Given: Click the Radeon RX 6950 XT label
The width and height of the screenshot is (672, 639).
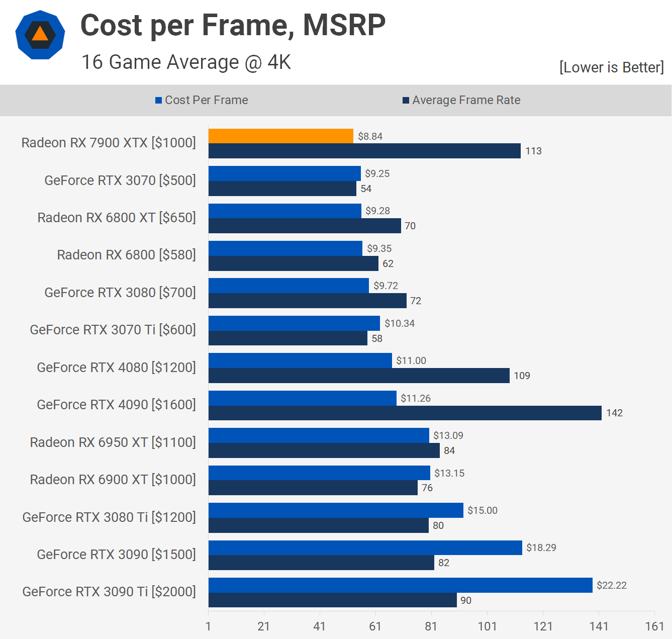Looking at the screenshot, I should [x=113, y=442].
